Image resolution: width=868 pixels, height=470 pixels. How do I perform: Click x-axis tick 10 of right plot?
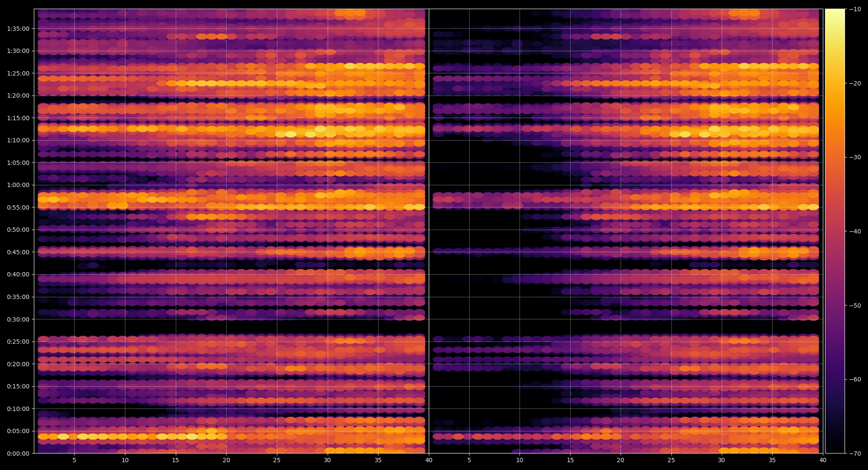[x=519, y=460]
